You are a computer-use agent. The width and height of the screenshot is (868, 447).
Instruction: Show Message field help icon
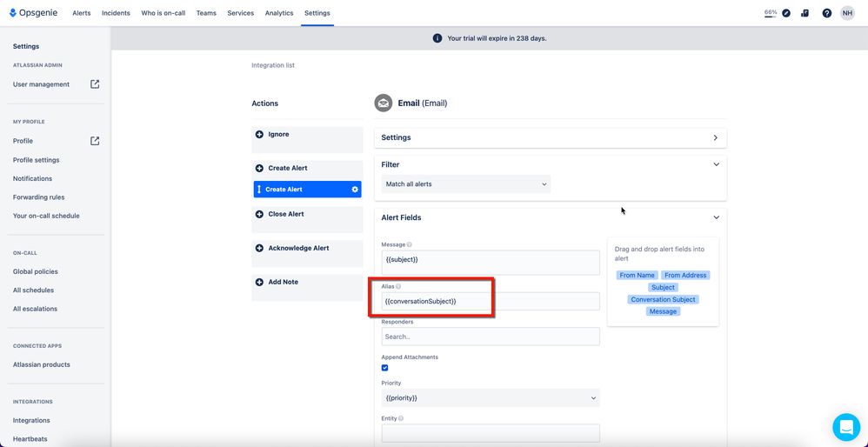point(409,244)
